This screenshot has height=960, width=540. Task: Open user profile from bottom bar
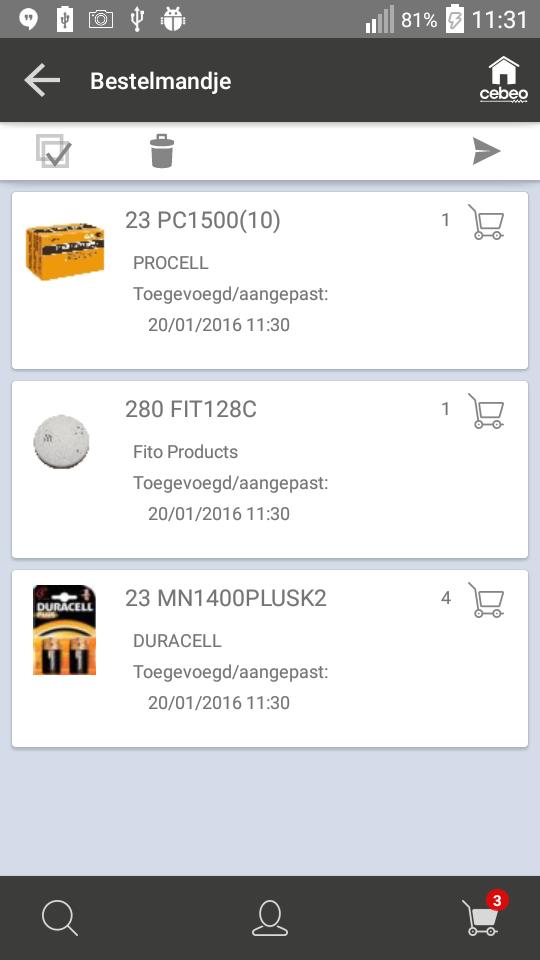(270, 918)
